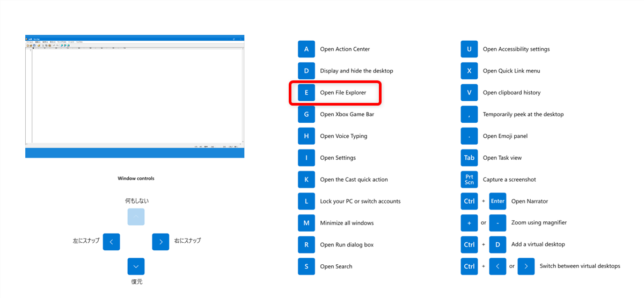
Task: Click the 'Open Run dialog box' label
Action: pos(347,245)
